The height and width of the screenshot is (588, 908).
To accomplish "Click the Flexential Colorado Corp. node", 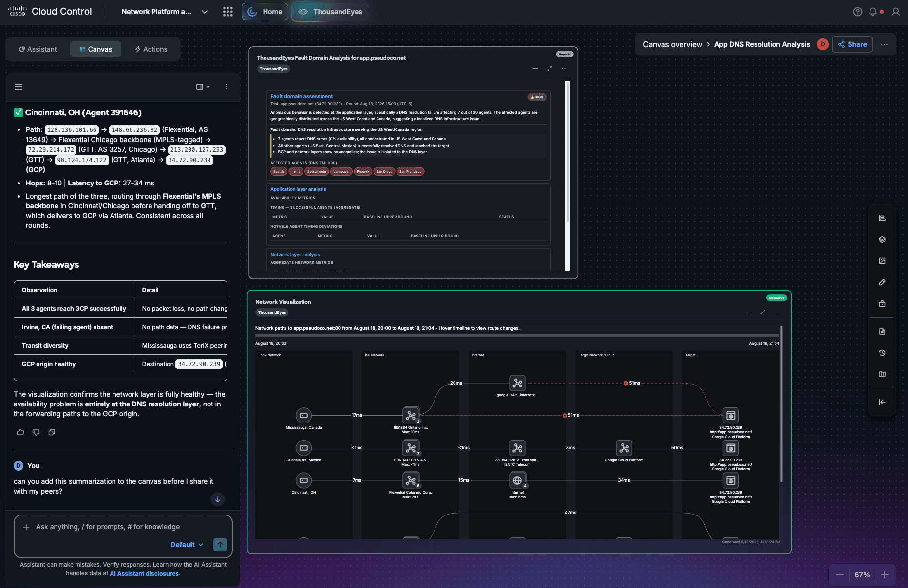I will pos(411,480).
